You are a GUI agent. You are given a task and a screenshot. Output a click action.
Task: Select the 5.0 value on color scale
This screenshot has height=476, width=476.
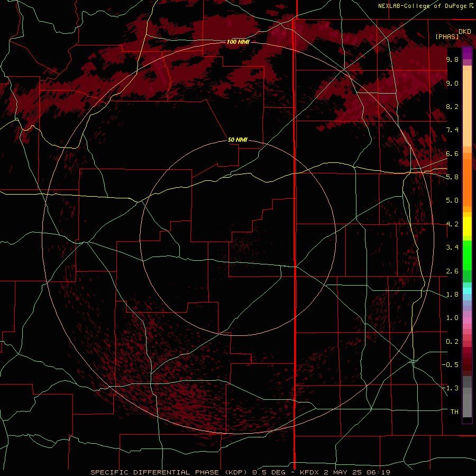tap(452, 200)
